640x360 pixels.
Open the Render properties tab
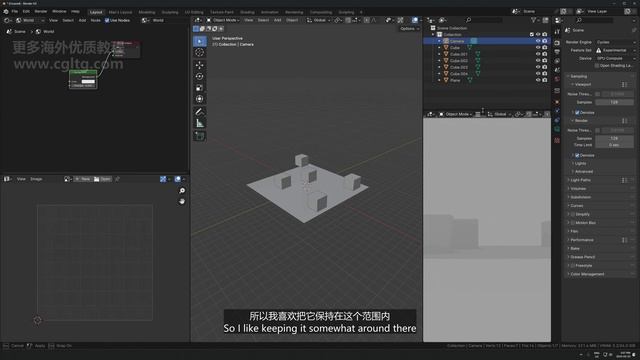click(557, 42)
